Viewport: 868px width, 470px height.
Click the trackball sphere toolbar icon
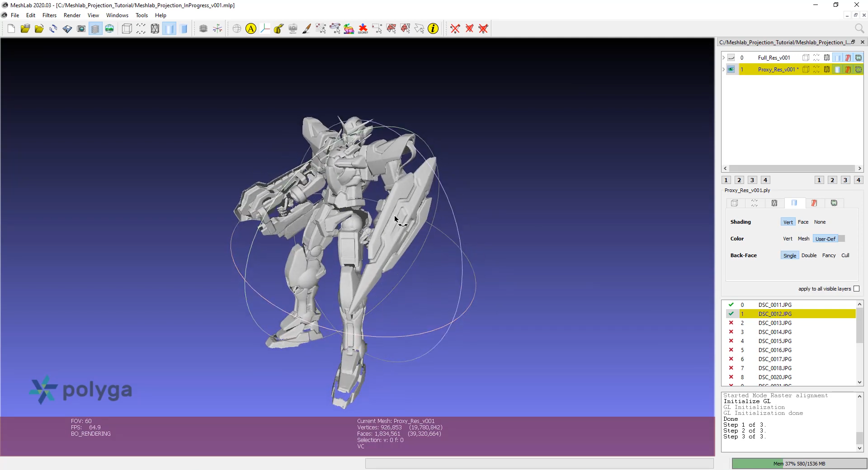click(237, 29)
